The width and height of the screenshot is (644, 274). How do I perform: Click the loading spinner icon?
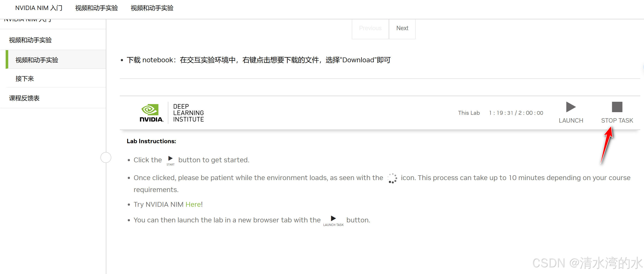point(392,178)
